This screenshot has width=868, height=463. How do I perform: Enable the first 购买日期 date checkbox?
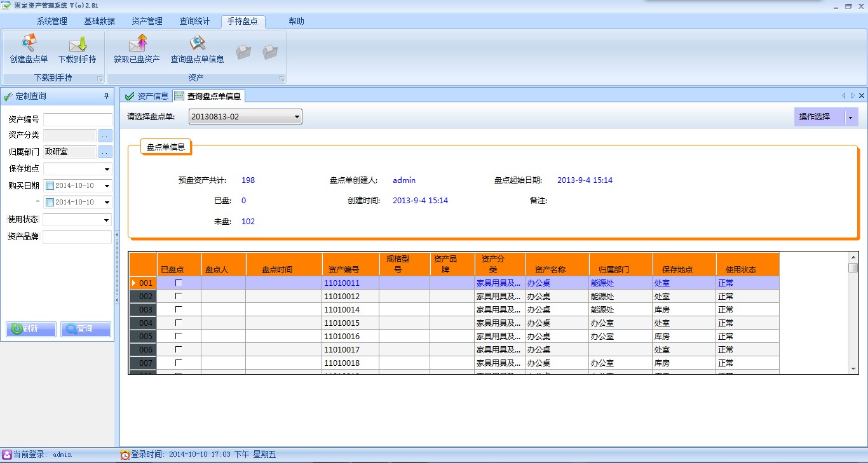point(50,186)
